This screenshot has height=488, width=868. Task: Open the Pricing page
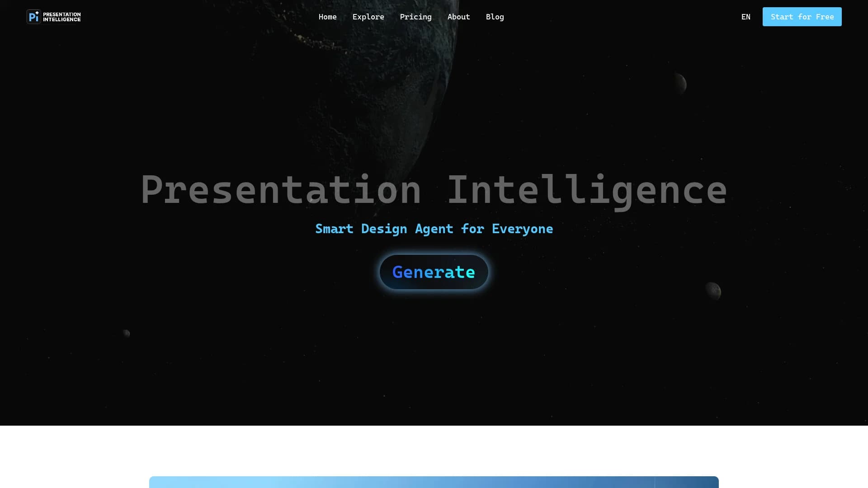tap(415, 17)
